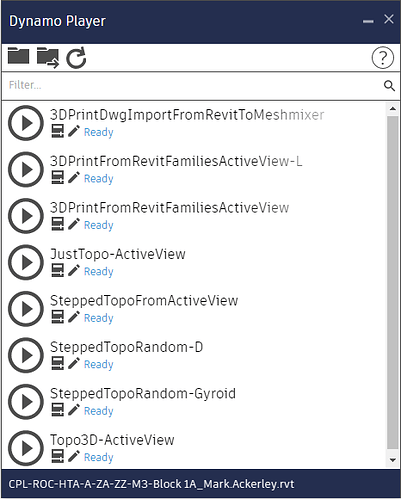The image size is (401, 499).
Task: Open inputs icon for SteppedTopoRandom-D
Action: [x=57, y=363]
